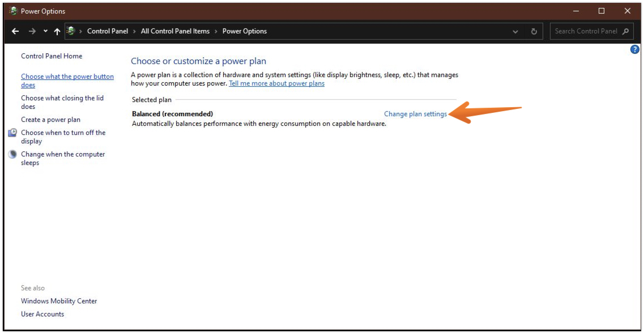Screen dimensions: 644x334
Task: Navigate to All Control Panel Items breadcrumb
Action: pyautogui.click(x=173, y=31)
